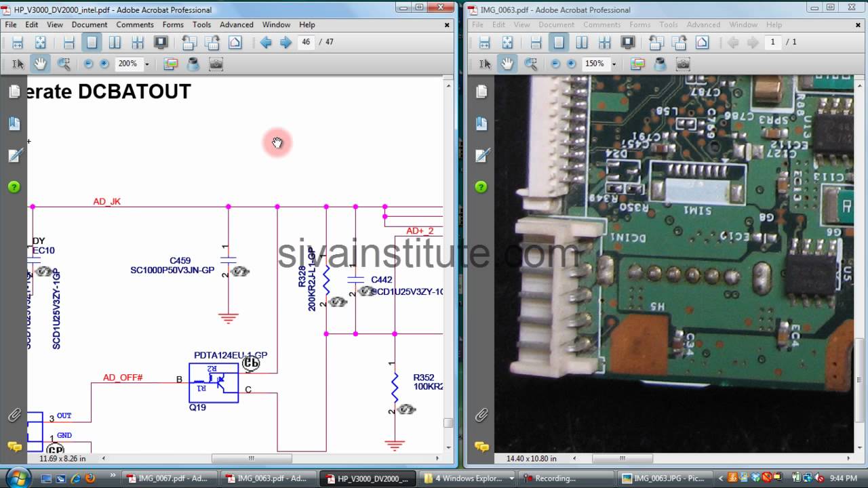
Task: Select Snapshot camera tool in IMG_0063 window
Action: (684, 64)
